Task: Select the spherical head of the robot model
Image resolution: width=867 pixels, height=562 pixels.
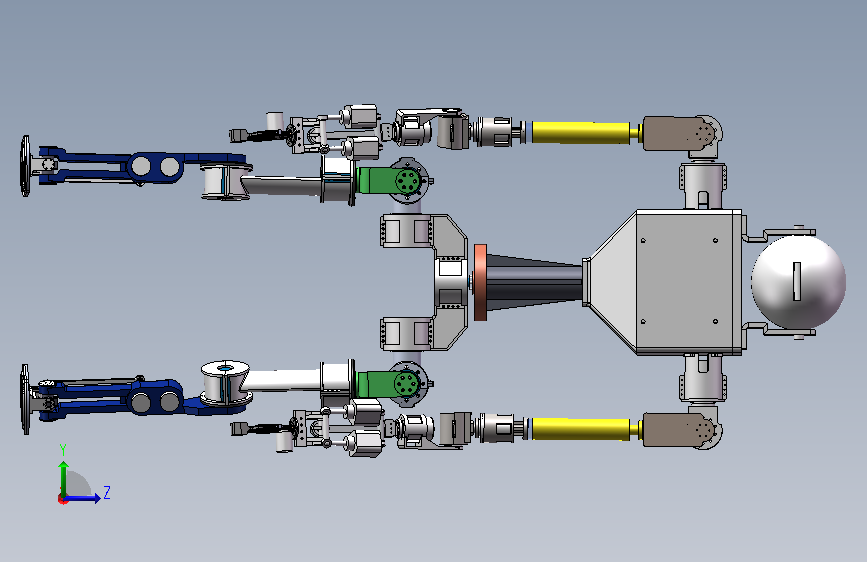Action: 798,282
